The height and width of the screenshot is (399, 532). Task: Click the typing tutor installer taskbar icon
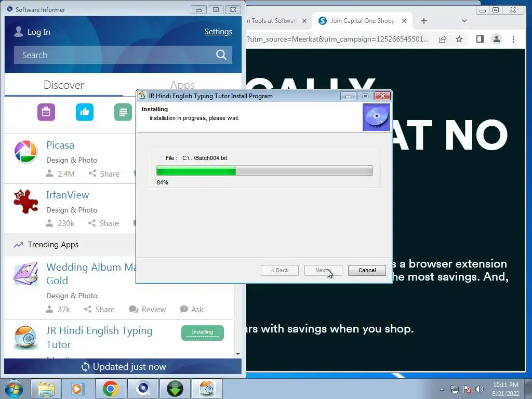pos(207,389)
